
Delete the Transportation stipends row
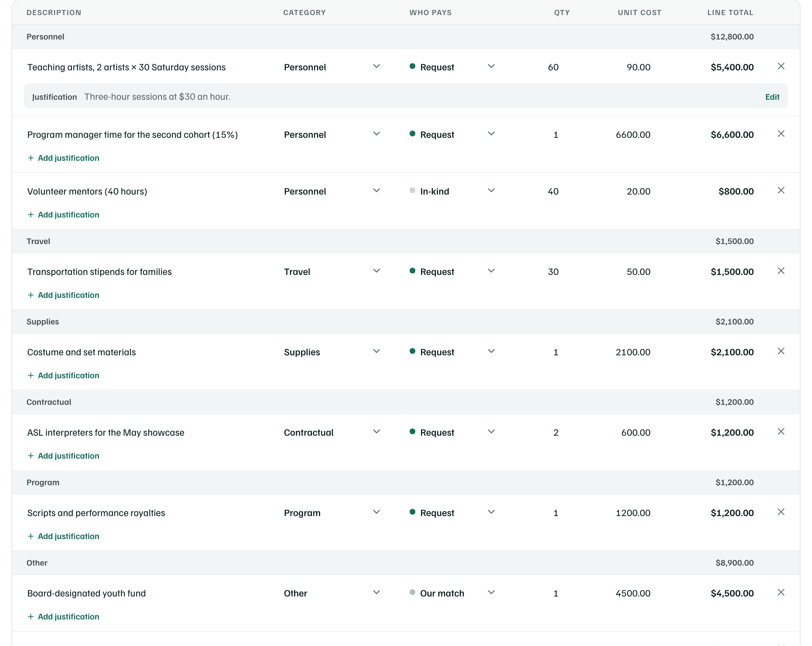point(781,271)
